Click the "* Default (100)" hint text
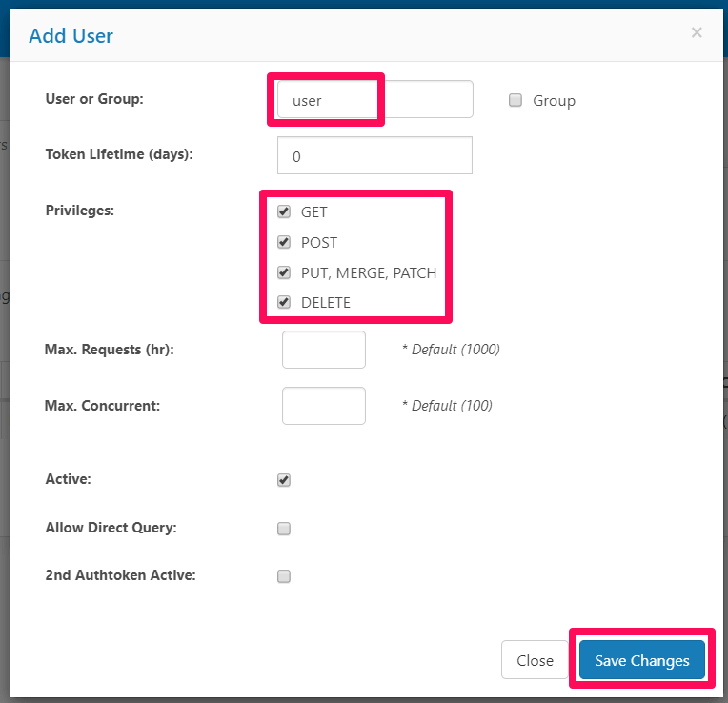 pos(447,406)
